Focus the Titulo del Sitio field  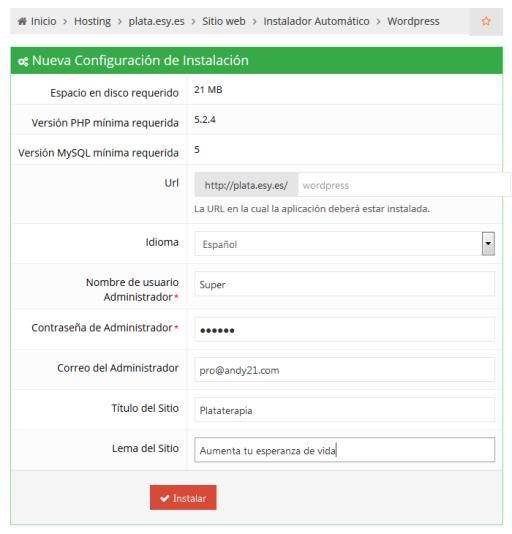click(344, 410)
